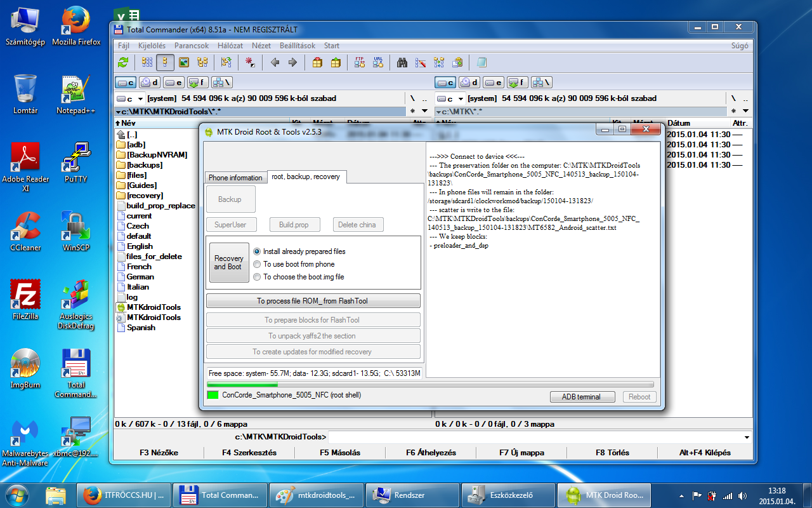Select 'To choose the boot.img file' option

tap(257, 277)
